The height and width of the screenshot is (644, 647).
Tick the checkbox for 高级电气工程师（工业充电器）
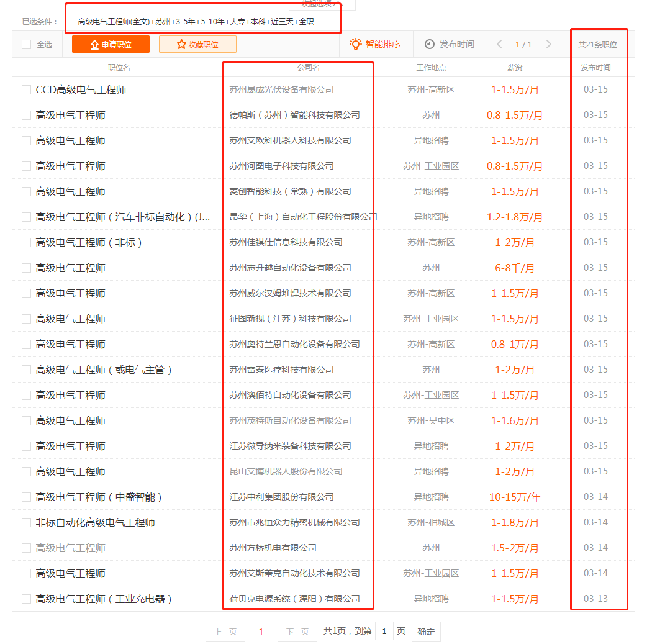(26, 599)
